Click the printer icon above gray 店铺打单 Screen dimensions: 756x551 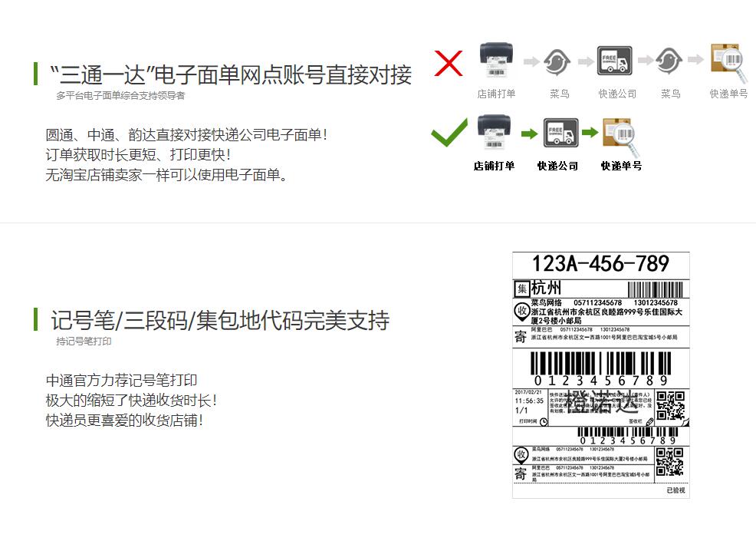tap(496, 60)
